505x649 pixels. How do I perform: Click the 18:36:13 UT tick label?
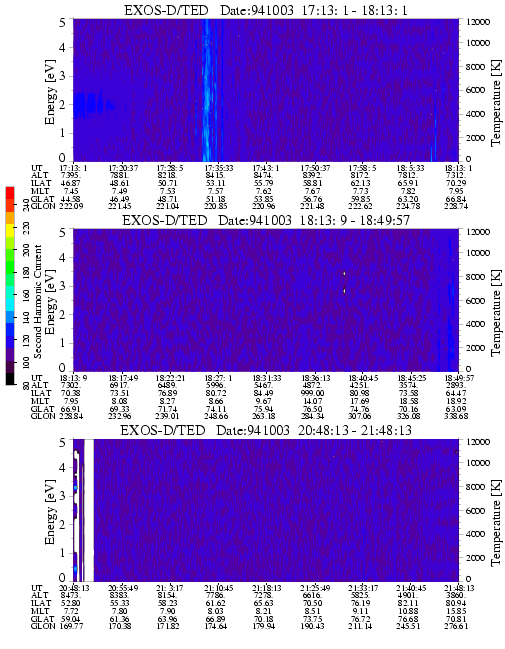(x=313, y=378)
